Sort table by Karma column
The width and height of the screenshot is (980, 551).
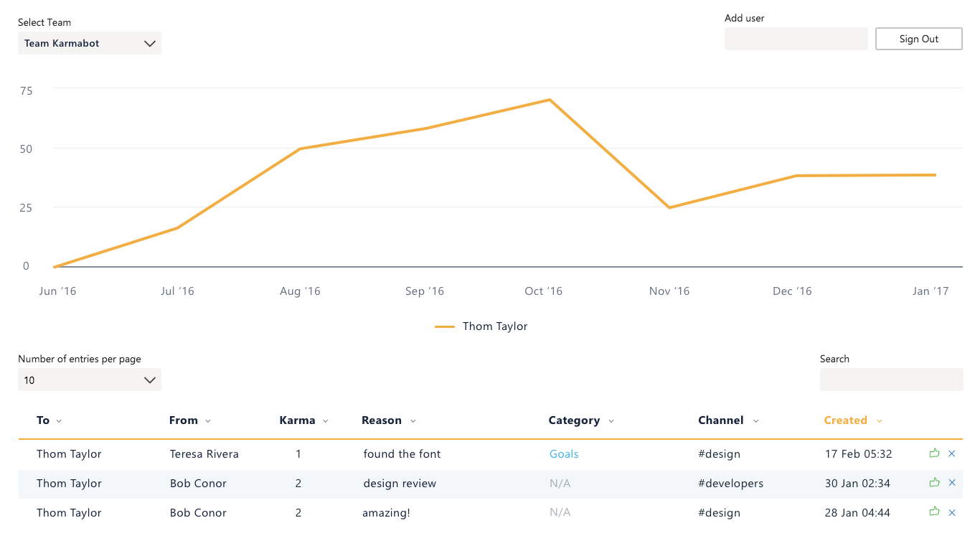coord(304,420)
